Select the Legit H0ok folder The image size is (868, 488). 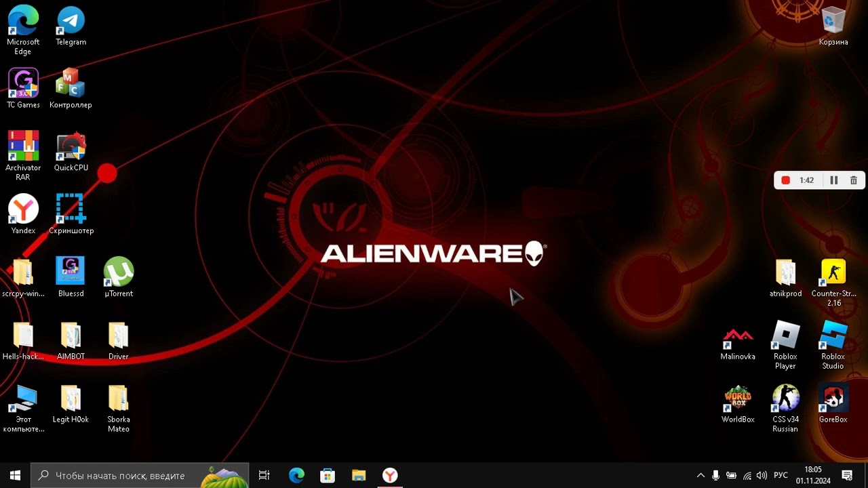point(71,404)
